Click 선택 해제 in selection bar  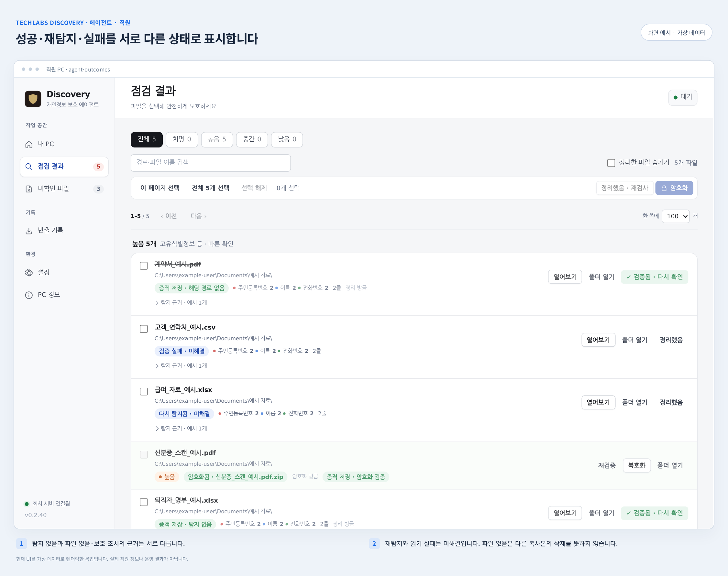pyautogui.click(x=254, y=188)
